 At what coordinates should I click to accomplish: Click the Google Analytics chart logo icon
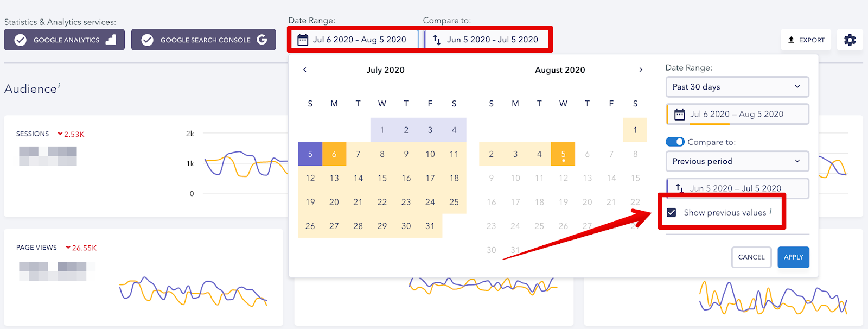click(111, 40)
